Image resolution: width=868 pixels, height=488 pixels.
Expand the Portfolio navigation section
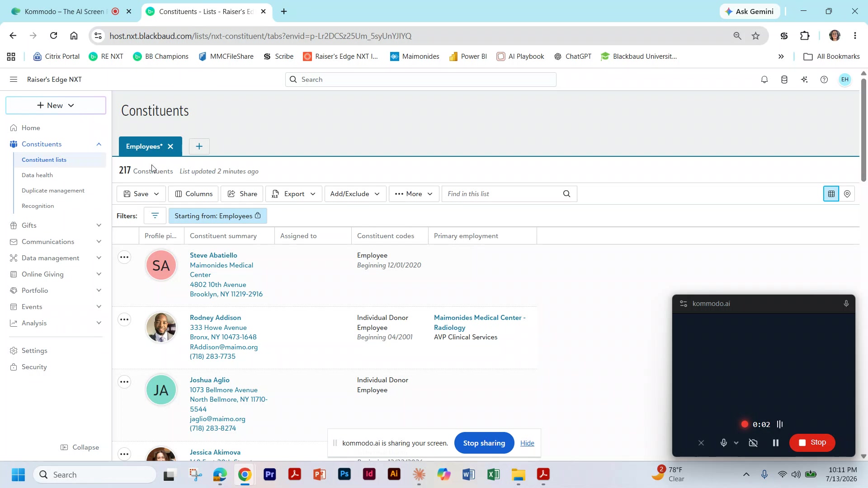click(99, 291)
